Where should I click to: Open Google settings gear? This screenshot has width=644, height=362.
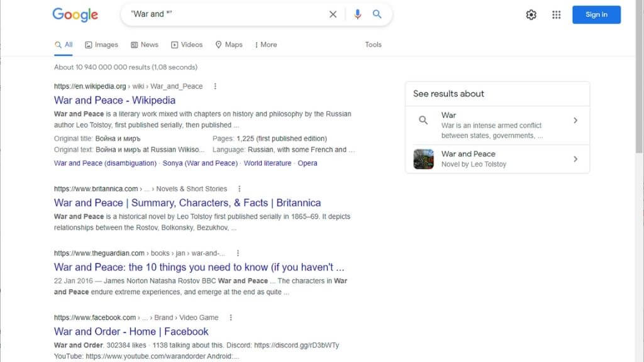tap(531, 15)
